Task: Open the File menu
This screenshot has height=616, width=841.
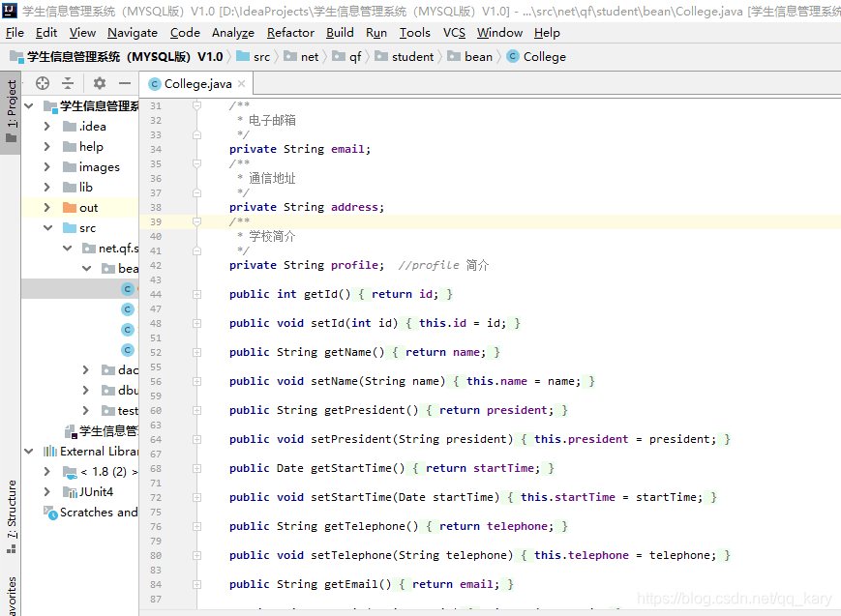Action: coord(15,33)
